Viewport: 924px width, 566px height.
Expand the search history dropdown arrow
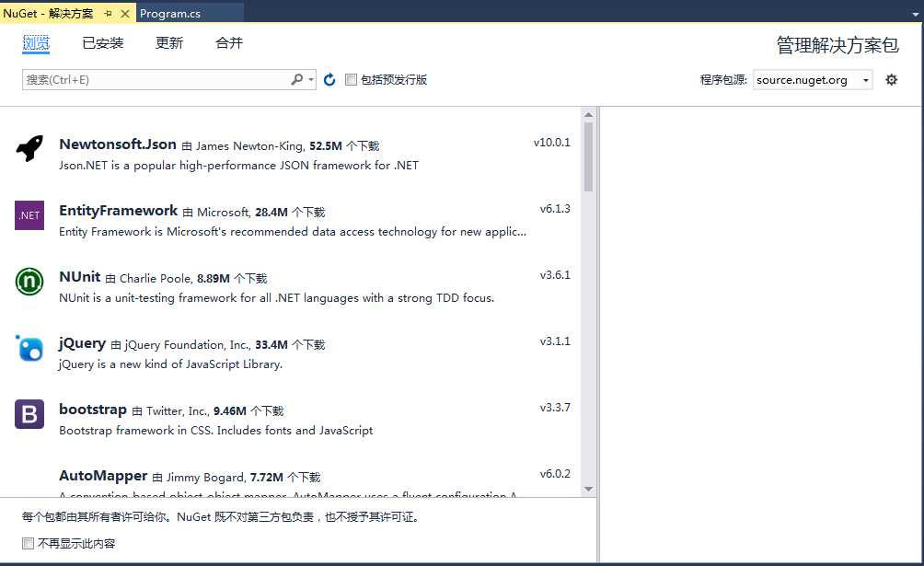[311, 79]
